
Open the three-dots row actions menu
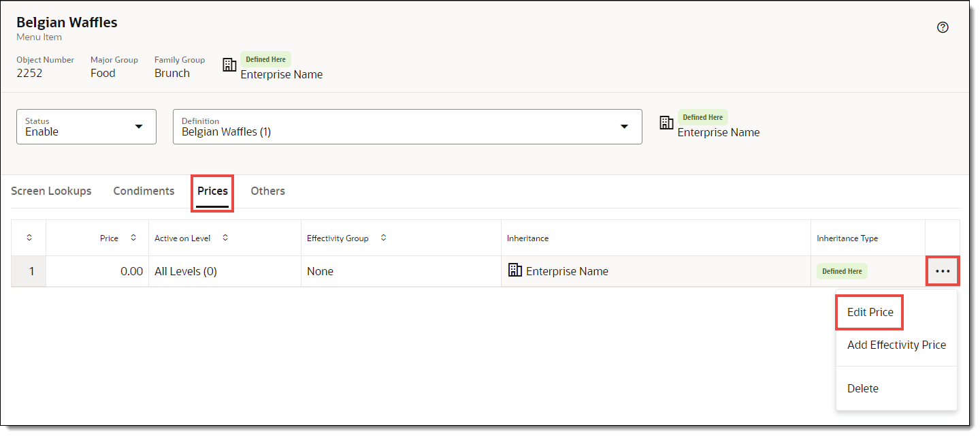pos(943,271)
